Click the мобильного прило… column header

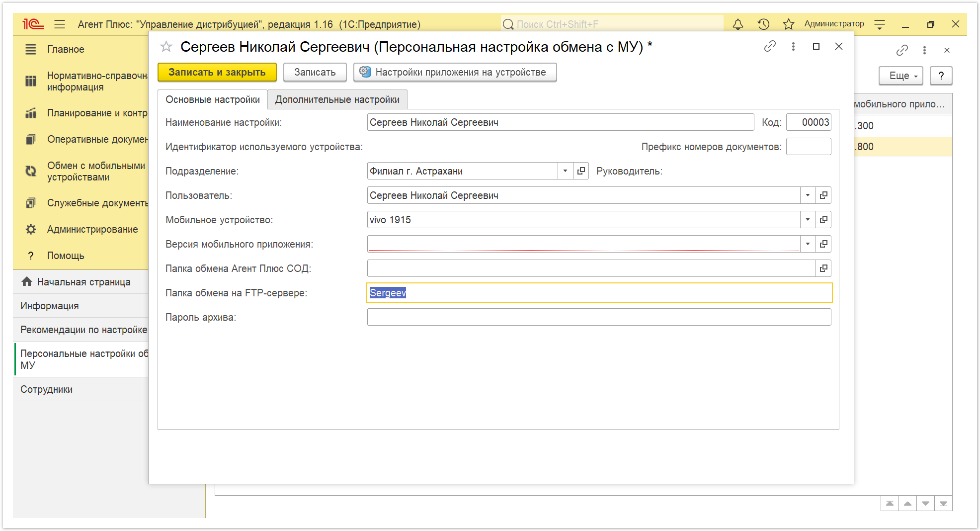click(902, 104)
